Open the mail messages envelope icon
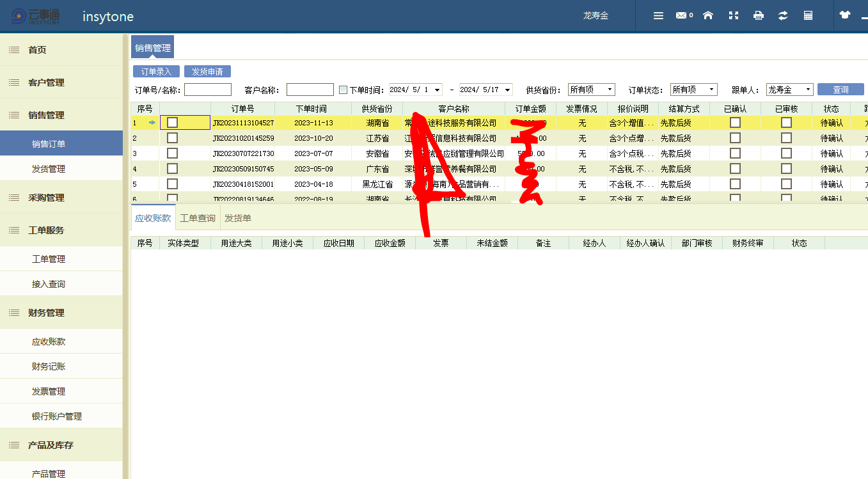 coord(681,16)
